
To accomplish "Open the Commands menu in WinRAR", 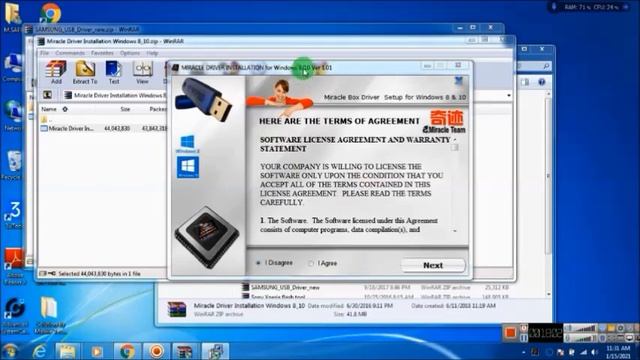I will tap(70, 53).
